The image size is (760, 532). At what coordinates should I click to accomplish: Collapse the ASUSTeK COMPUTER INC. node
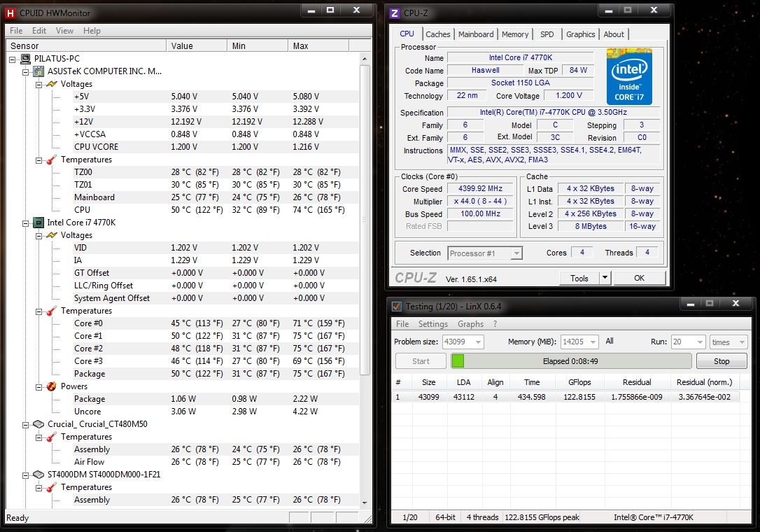(25, 72)
